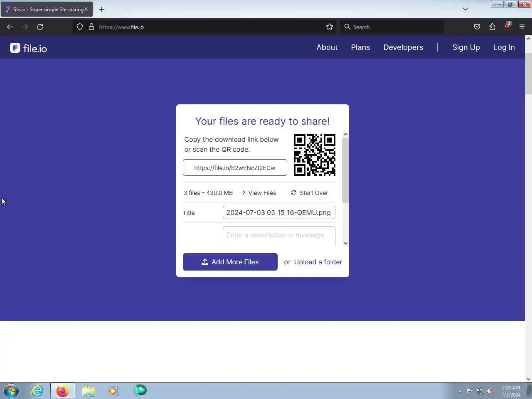Click the network tray icon
The width and height of the screenshot is (532, 399).
click(480, 391)
